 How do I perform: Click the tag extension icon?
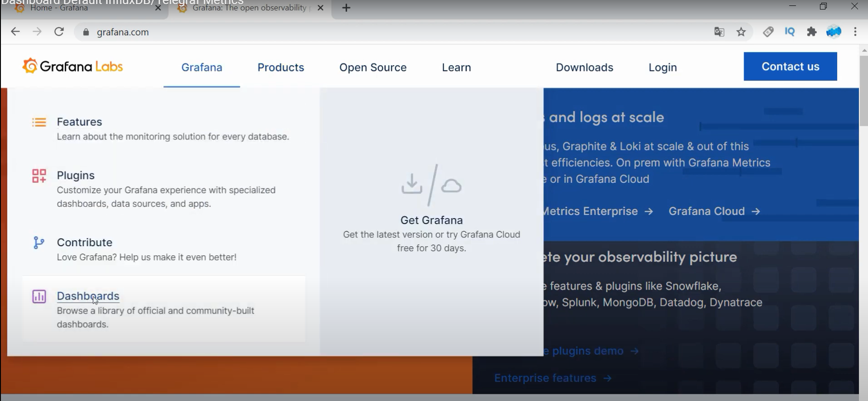click(768, 32)
